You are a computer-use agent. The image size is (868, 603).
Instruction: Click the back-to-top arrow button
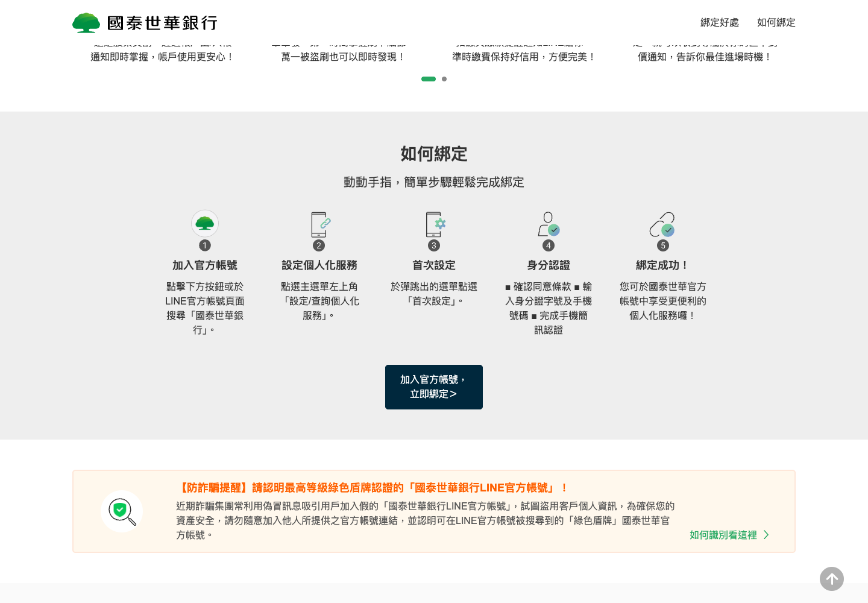pos(832,579)
